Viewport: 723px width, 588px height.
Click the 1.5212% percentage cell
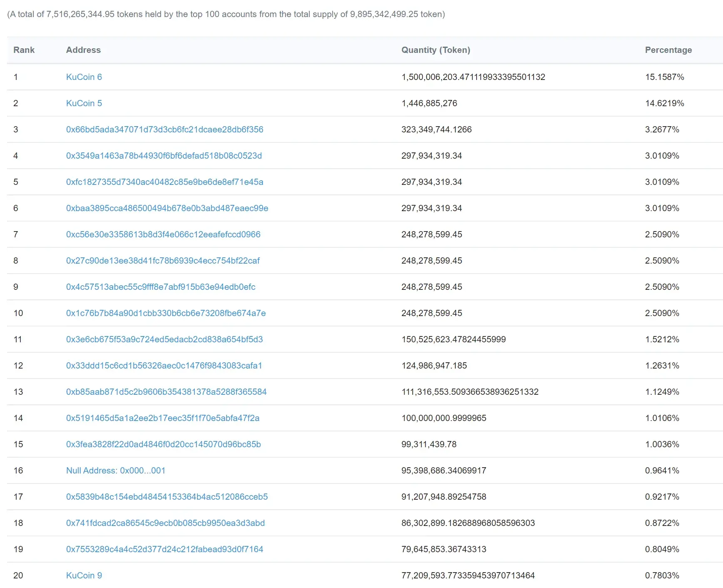click(662, 339)
